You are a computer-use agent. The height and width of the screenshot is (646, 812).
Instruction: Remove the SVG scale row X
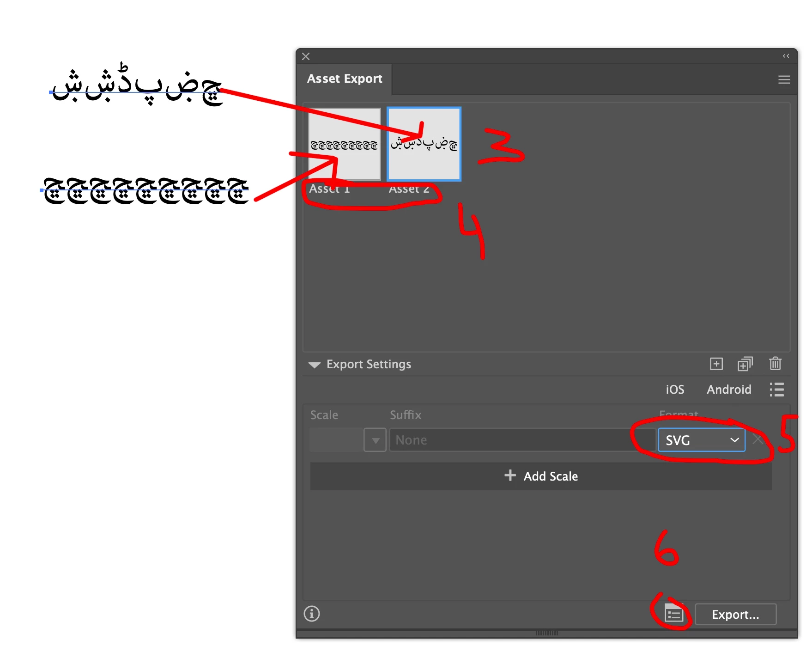[757, 439]
